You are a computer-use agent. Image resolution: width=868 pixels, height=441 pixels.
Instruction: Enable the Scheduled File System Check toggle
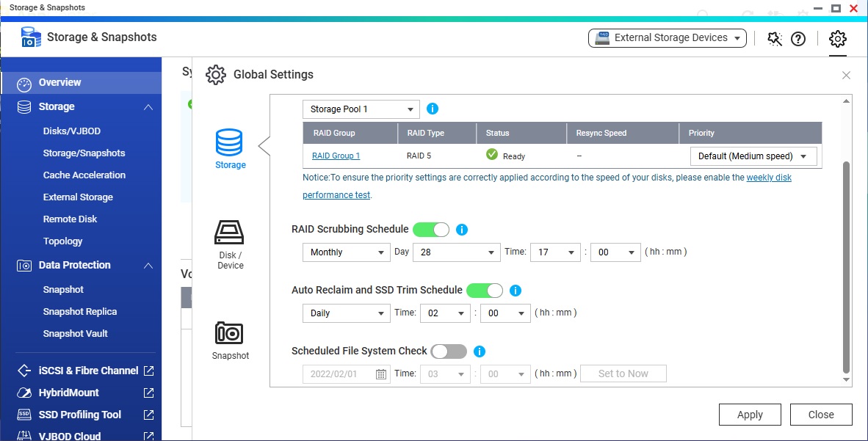click(x=449, y=351)
